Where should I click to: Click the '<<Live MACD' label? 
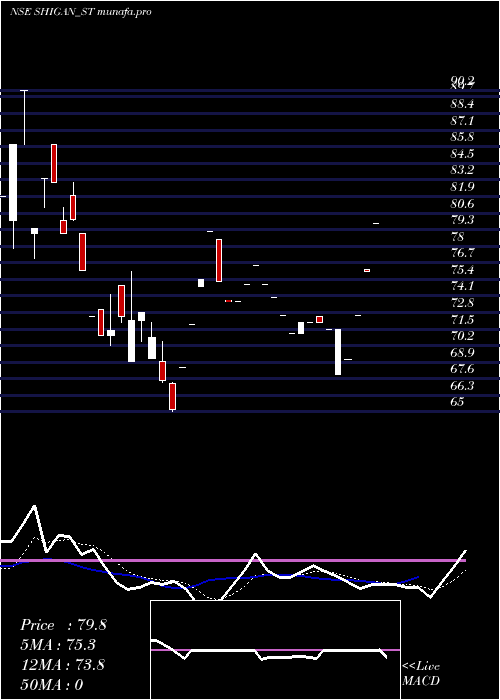(x=421, y=673)
